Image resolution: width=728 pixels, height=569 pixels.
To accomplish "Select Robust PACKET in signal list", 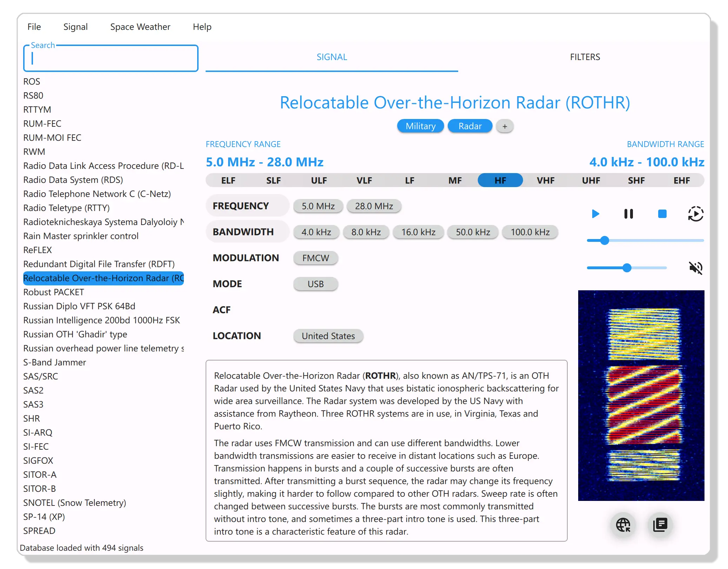I will [x=54, y=292].
